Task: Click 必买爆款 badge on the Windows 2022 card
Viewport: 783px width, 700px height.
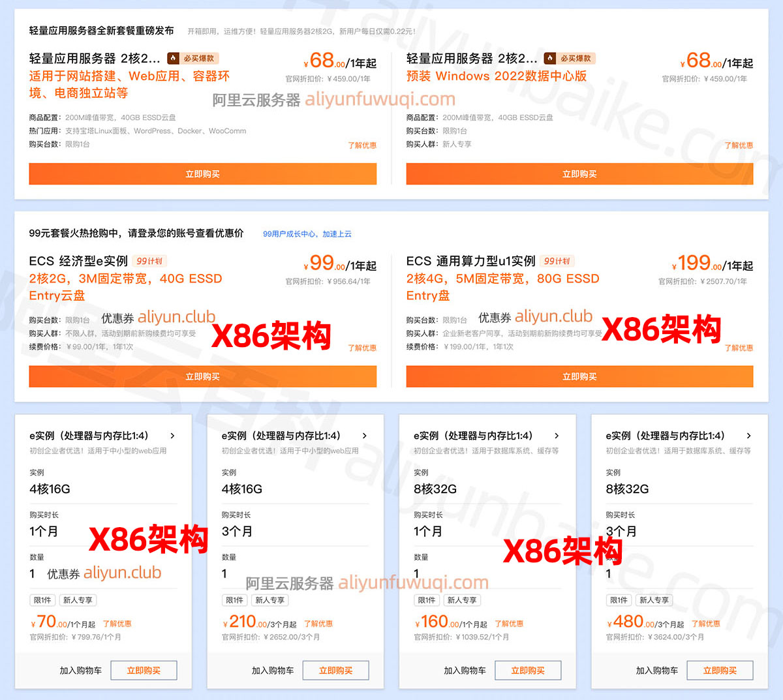Action: click(570, 58)
